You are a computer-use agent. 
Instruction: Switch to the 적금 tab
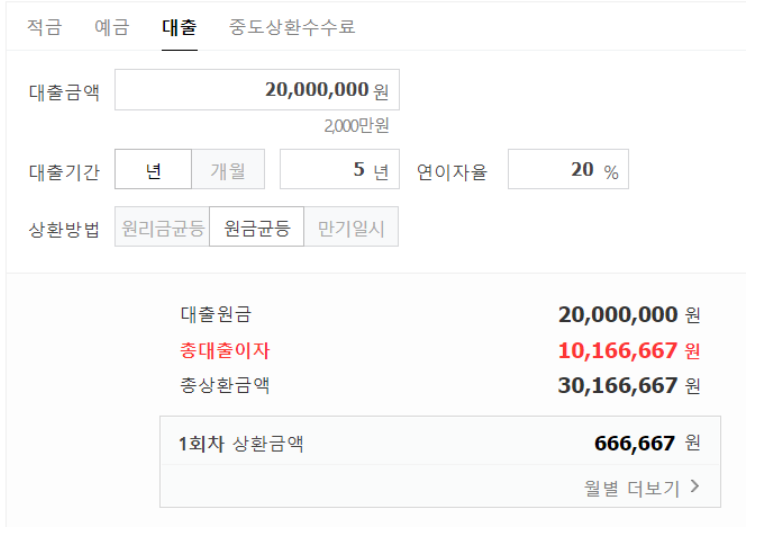(44, 27)
